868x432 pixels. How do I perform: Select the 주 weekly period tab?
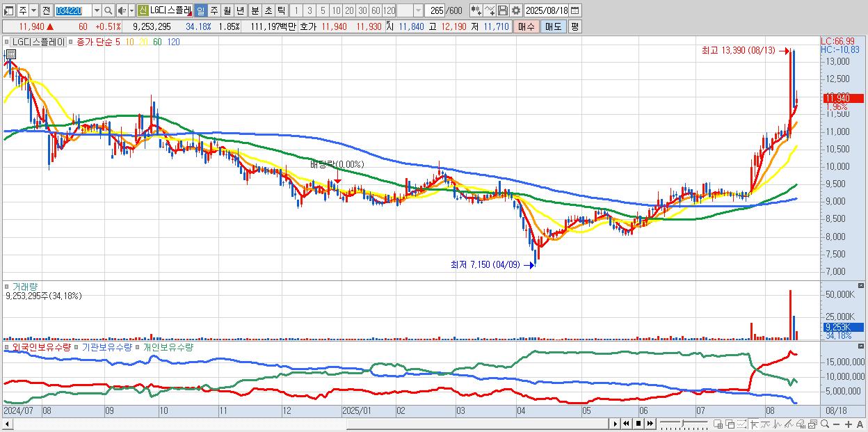214,11
